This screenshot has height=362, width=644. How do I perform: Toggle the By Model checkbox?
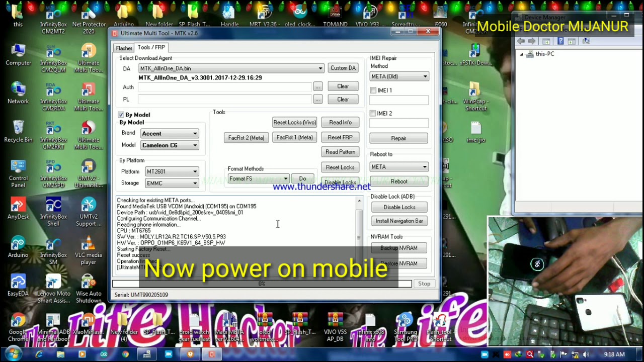121,115
